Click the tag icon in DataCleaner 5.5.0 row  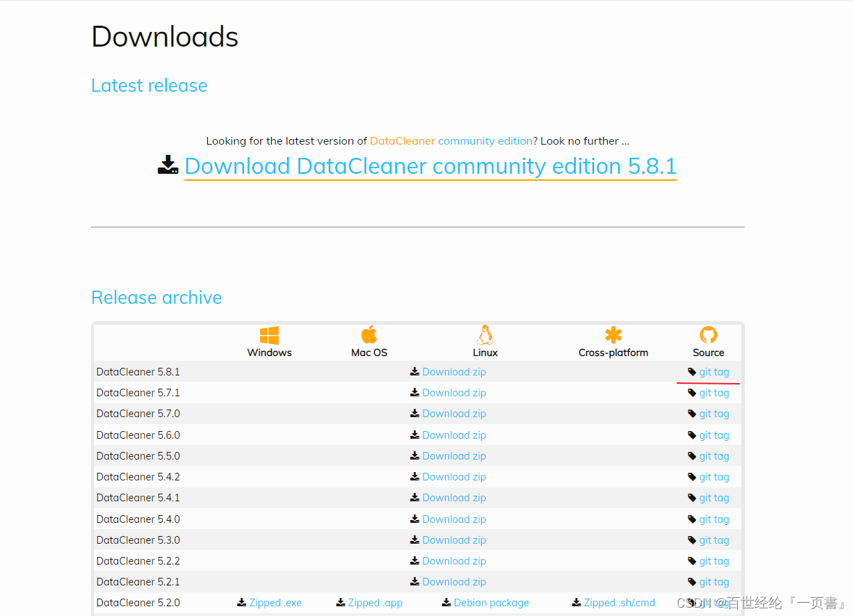tap(692, 456)
